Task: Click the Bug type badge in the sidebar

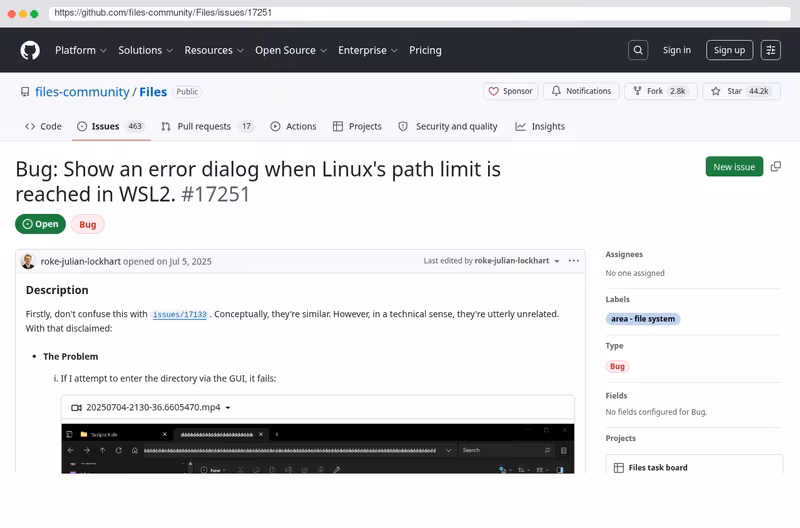Action: 617,366
